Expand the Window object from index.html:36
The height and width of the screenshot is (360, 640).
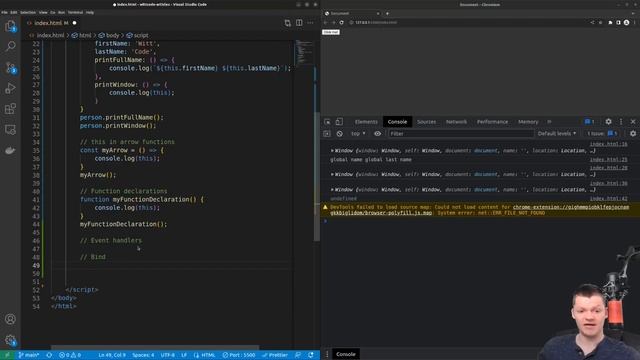coord(332,190)
